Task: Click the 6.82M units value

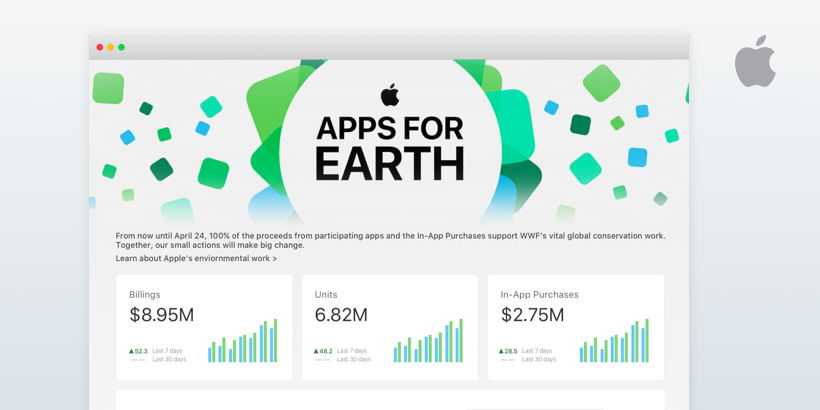Action: [341, 315]
